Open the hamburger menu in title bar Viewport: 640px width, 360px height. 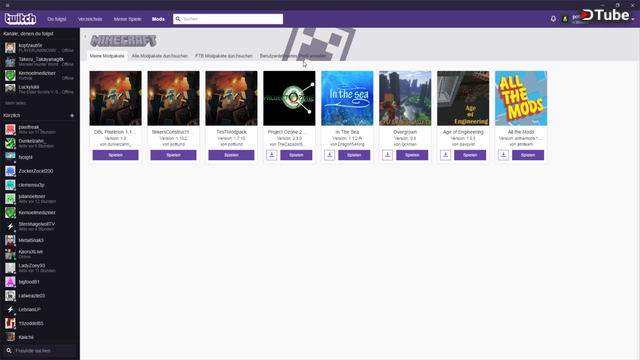(7, 5)
